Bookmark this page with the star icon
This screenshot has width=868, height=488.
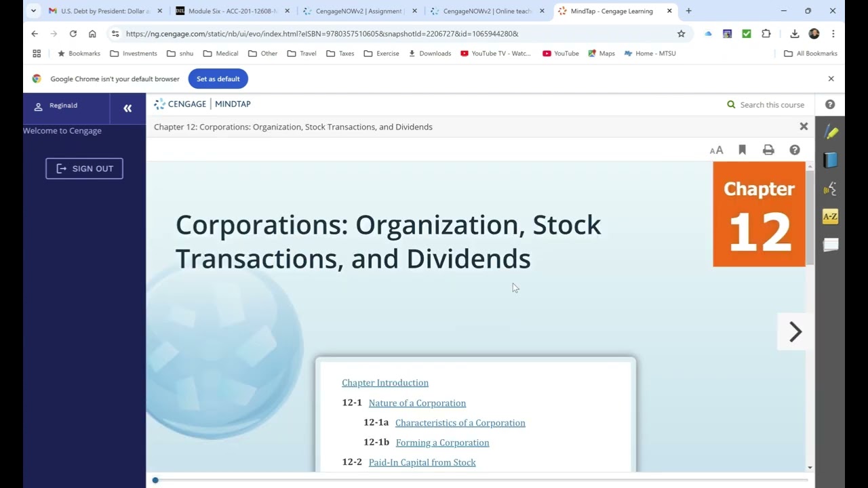pyautogui.click(x=681, y=33)
